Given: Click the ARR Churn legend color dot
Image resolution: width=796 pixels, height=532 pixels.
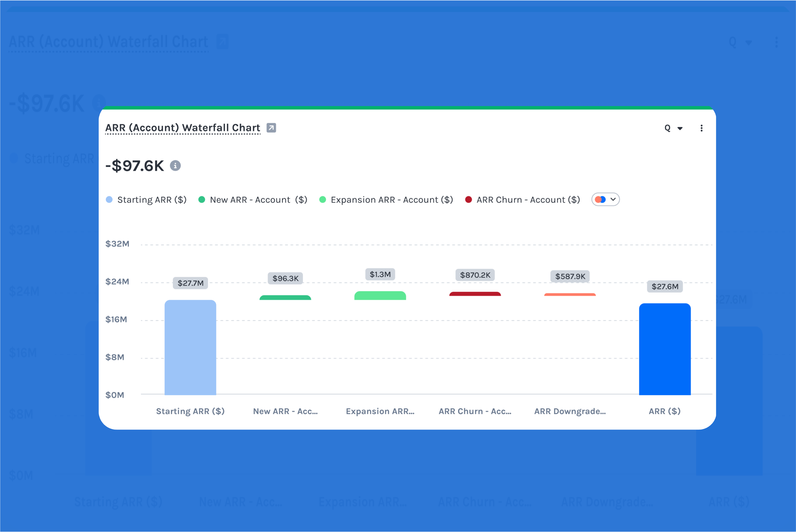Looking at the screenshot, I should [469, 199].
